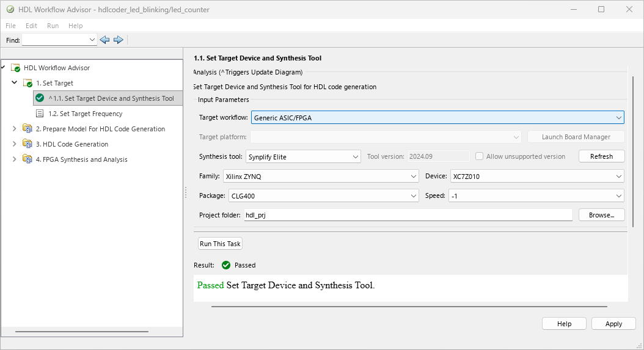644x350 pixels.
Task: Click the Set Target folder icon
Action: pyautogui.click(x=28, y=83)
